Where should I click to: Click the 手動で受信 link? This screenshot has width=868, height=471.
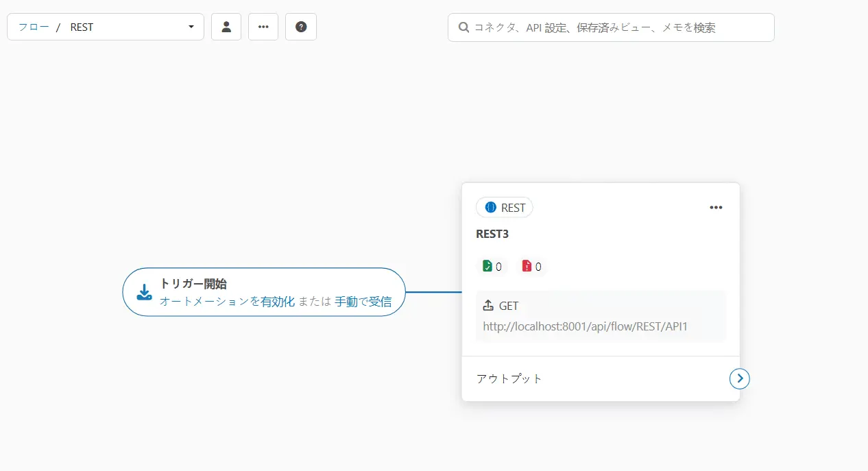coord(363,302)
